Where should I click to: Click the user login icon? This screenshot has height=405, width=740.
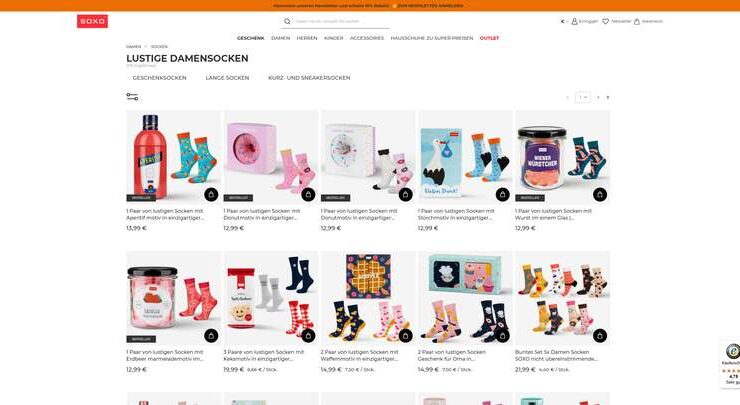(x=574, y=21)
